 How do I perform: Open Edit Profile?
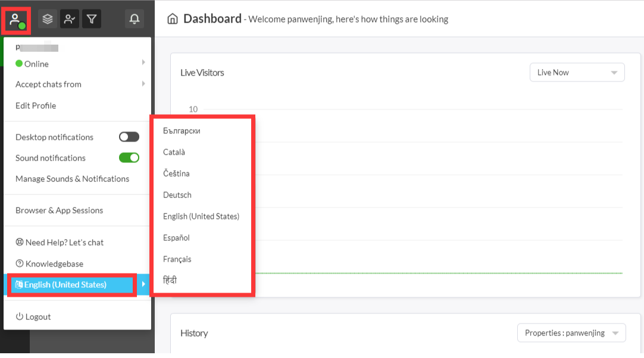(36, 106)
